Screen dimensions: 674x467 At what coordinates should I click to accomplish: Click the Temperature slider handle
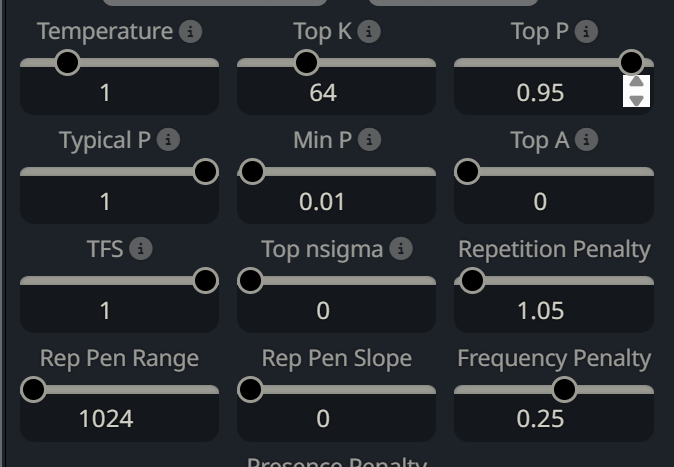pos(67,63)
